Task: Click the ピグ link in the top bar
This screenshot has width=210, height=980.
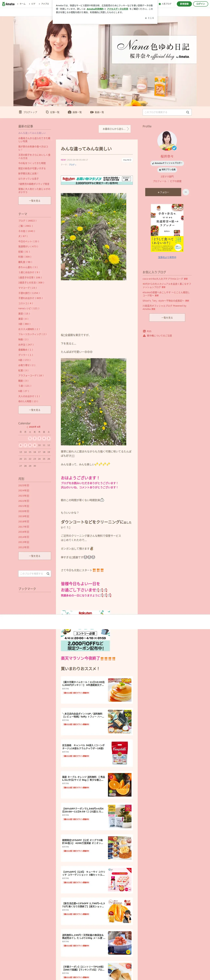Action: click(33, 4)
